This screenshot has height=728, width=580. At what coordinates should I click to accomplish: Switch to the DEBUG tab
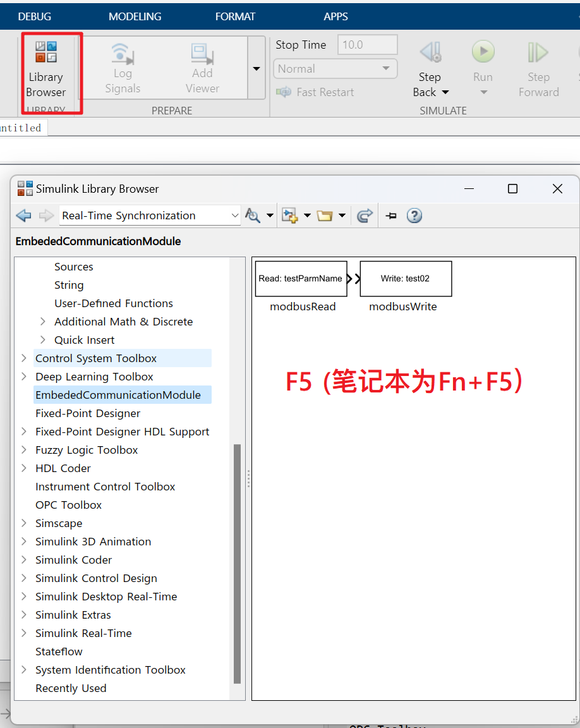coord(34,16)
